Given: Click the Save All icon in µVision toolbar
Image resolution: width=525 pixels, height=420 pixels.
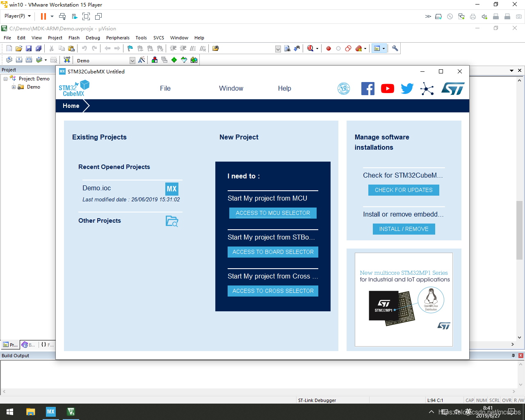Looking at the screenshot, I should [39, 48].
